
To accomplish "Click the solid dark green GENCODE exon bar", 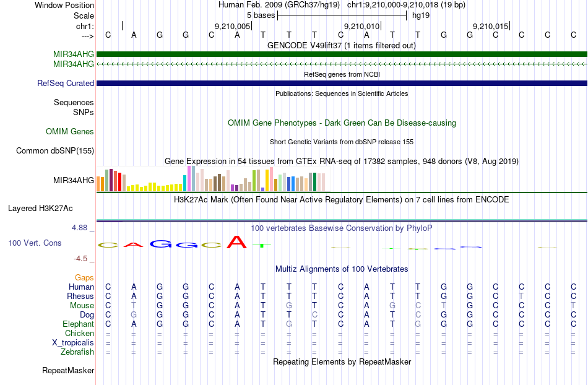I will (x=342, y=54).
